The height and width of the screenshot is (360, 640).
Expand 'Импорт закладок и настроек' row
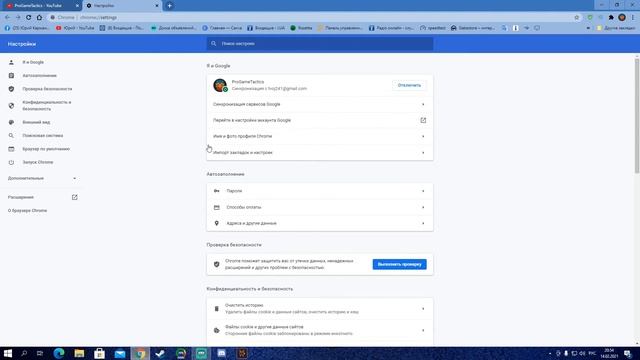320,152
